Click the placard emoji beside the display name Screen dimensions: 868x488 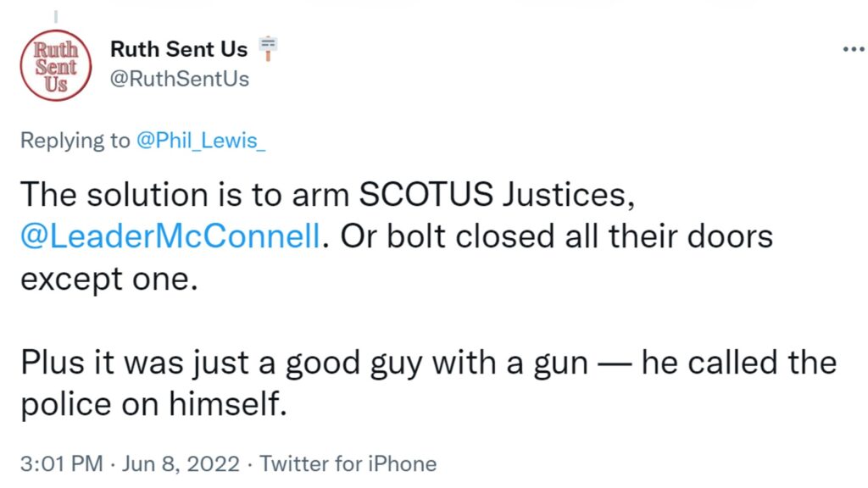[x=268, y=48]
